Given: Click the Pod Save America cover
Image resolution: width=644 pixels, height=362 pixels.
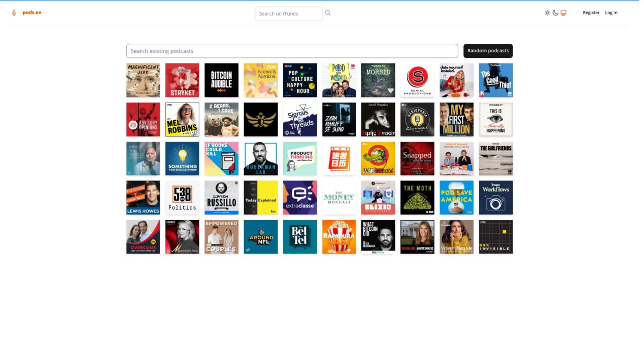Looking at the screenshot, I should [456, 198].
